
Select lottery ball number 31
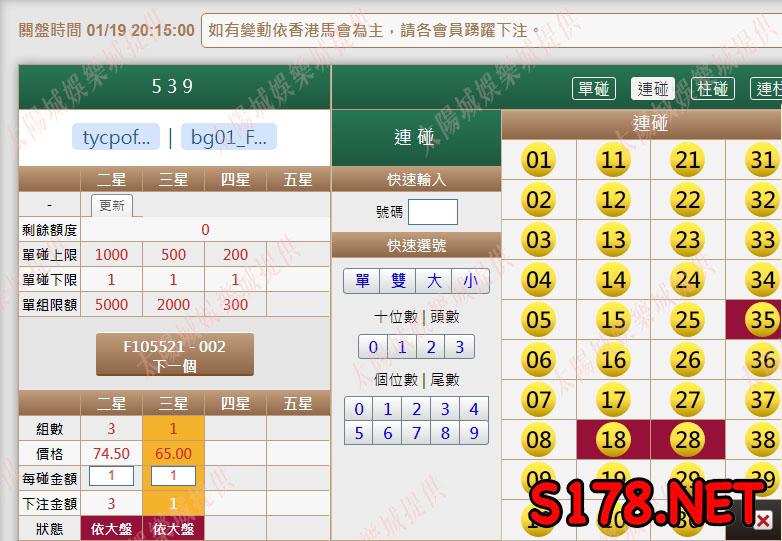pos(763,160)
